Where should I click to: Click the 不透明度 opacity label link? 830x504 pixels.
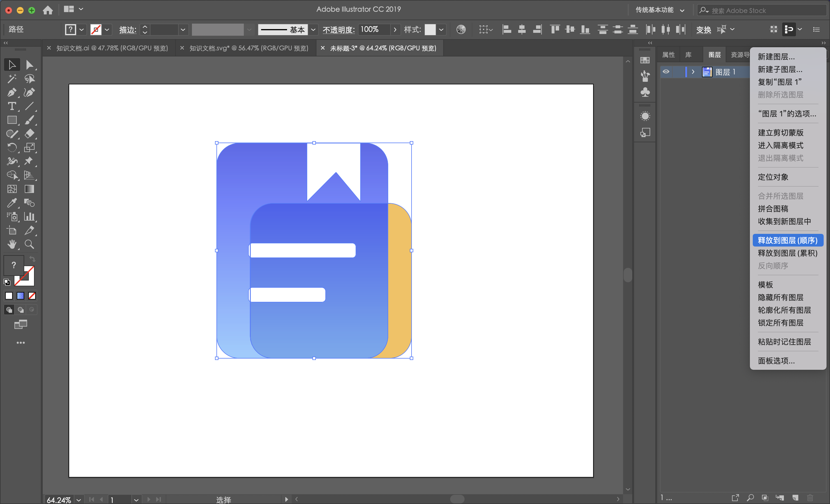point(338,30)
